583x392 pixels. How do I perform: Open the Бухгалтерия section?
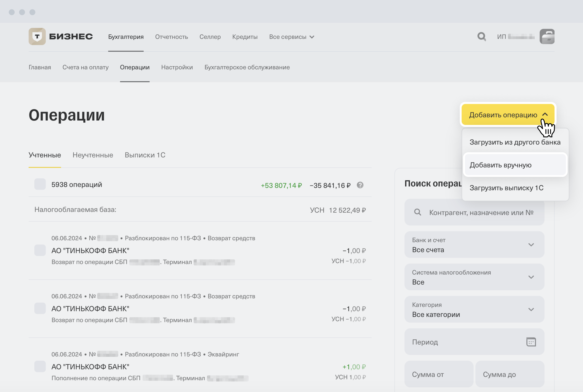point(126,37)
